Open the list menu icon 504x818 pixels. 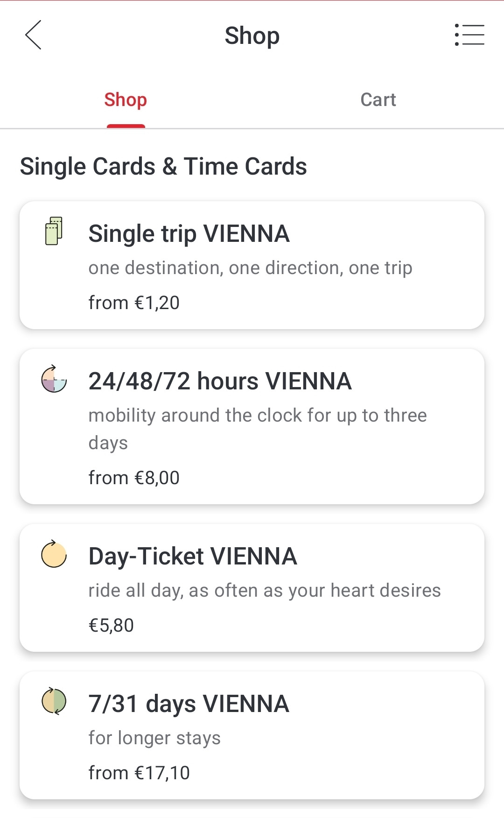[x=469, y=35]
